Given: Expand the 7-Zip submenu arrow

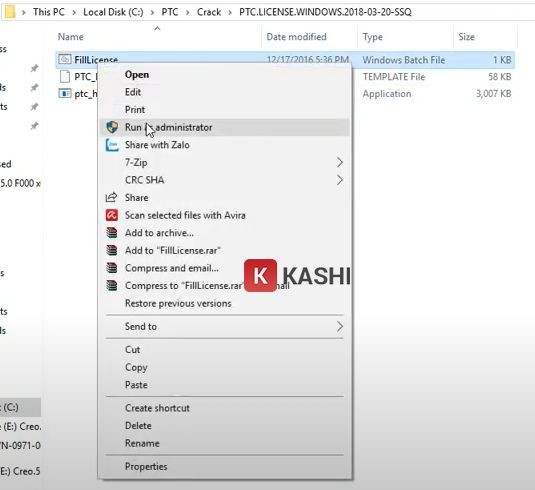Looking at the screenshot, I should [x=339, y=162].
